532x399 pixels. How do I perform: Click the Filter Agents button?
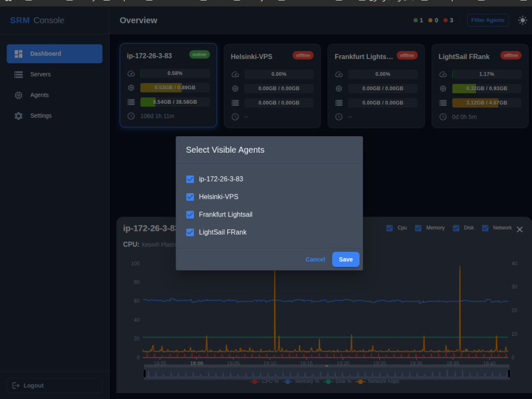point(487,20)
